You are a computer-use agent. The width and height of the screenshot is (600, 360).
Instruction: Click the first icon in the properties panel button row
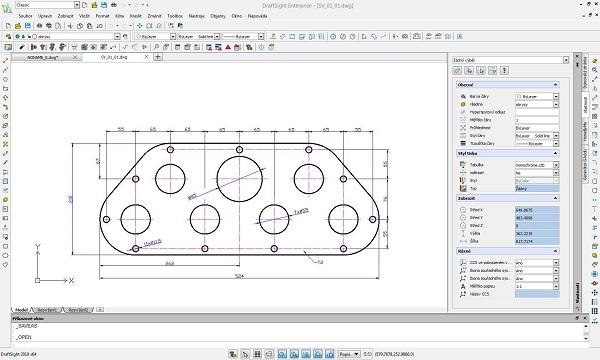pyautogui.click(x=457, y=70)
